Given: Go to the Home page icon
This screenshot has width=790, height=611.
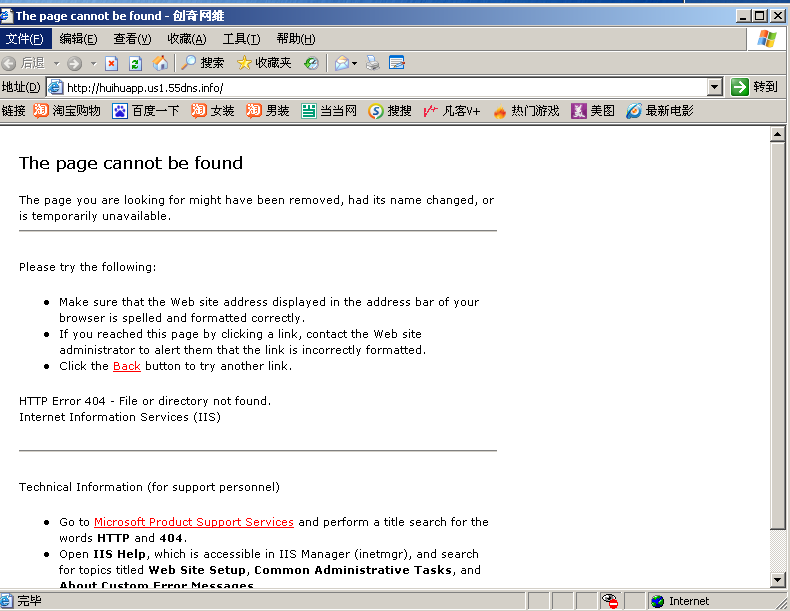Looking at the screenshot, I should [160, 63].
